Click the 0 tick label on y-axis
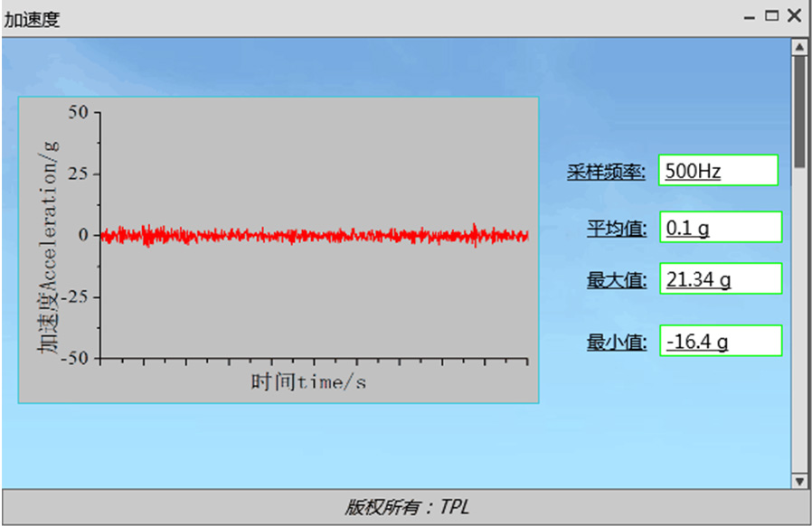Viewport: 812px width, 526px height. (x=84, y=235)
